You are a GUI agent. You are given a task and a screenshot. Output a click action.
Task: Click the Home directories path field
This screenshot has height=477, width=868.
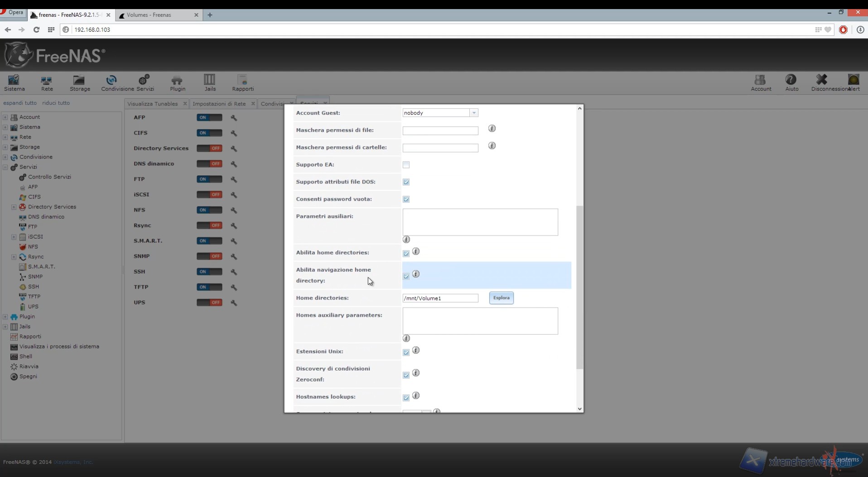(x=440, y=298)
